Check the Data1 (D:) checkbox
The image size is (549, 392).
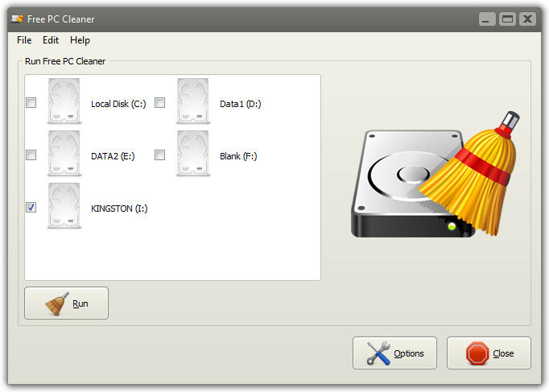click(160, 102)
